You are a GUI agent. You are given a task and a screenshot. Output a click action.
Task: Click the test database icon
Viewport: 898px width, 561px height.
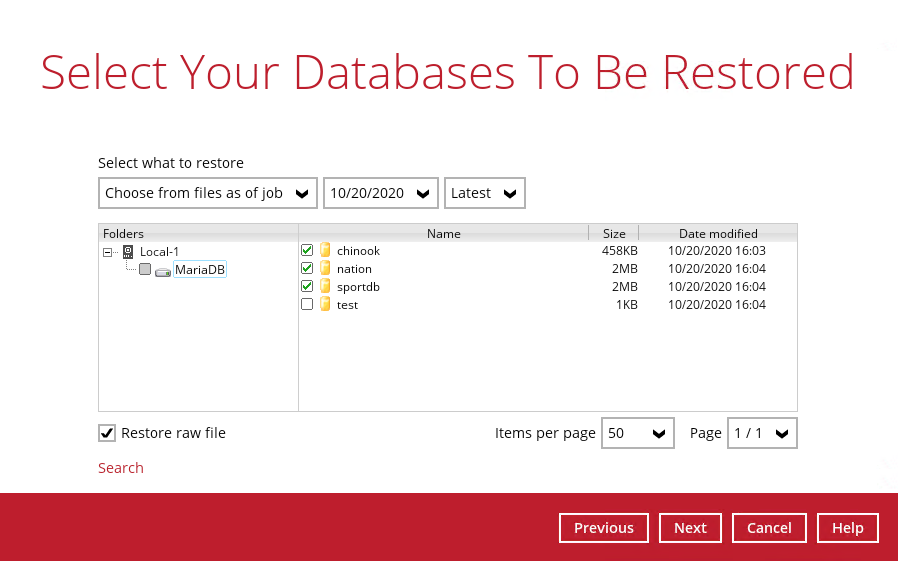tap(325, 305)
